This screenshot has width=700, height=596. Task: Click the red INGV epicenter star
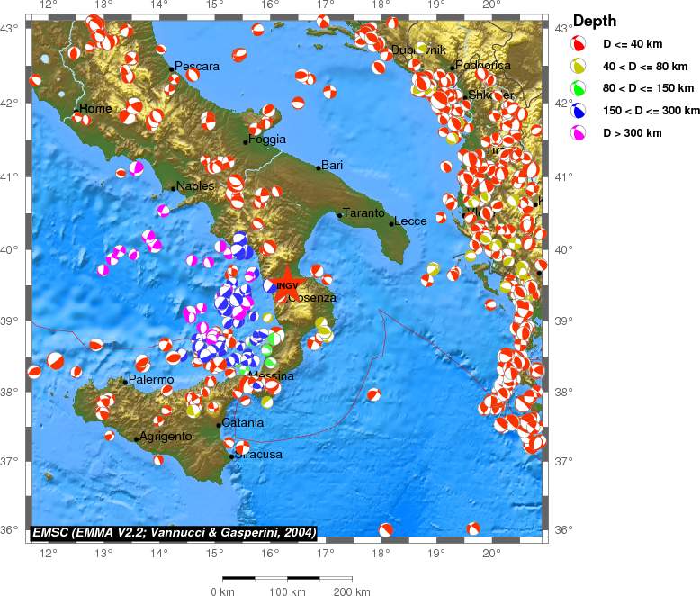pyautogui.click(x=286, y=284)
